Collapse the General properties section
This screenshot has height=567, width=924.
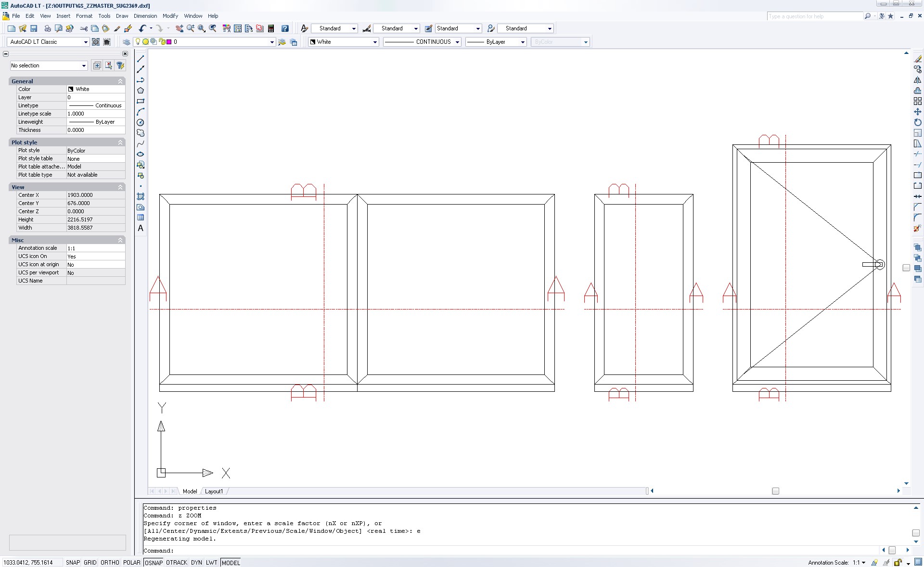pyautogui.click(x=120, y=81)
